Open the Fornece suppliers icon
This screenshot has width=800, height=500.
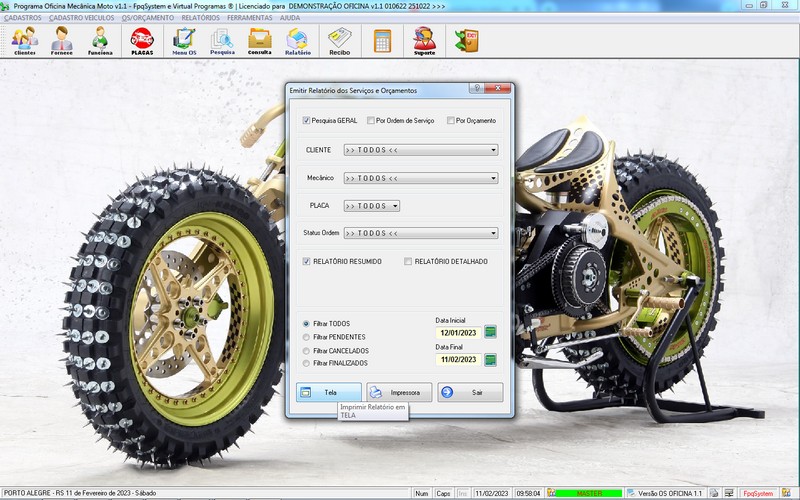pyautogui.click(x=62, y=40)
